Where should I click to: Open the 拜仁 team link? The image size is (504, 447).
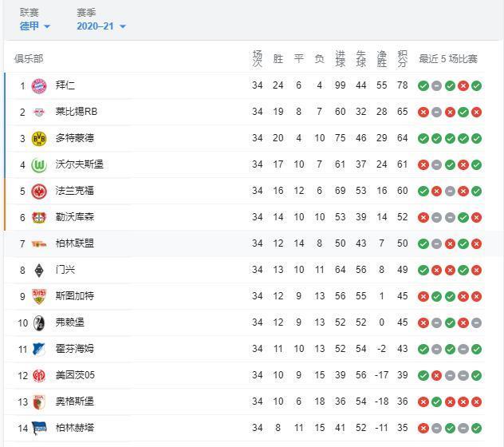pyautogui.click(x=65, y=85)
